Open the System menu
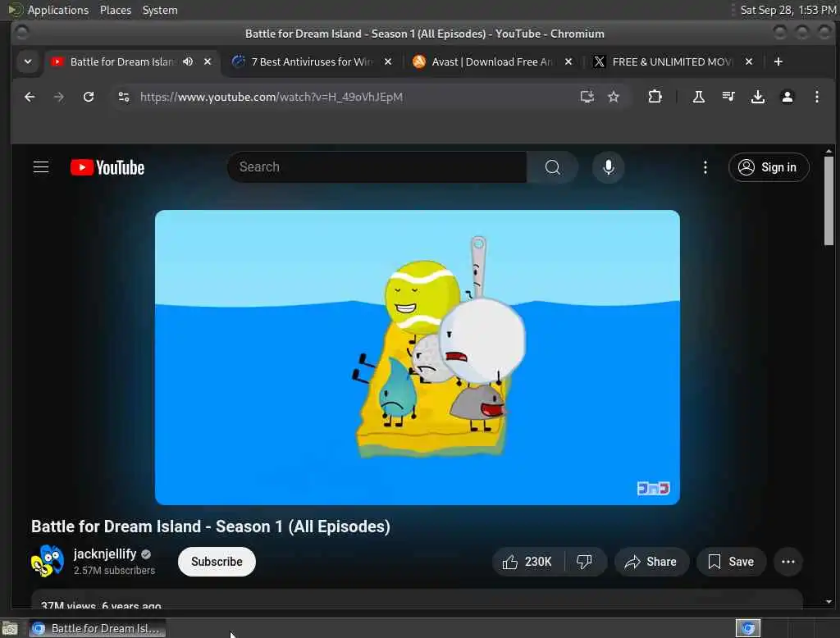Image resolution: width=840 pixels, height=638 pixels. pyautogui.click(x=160, y=10)
